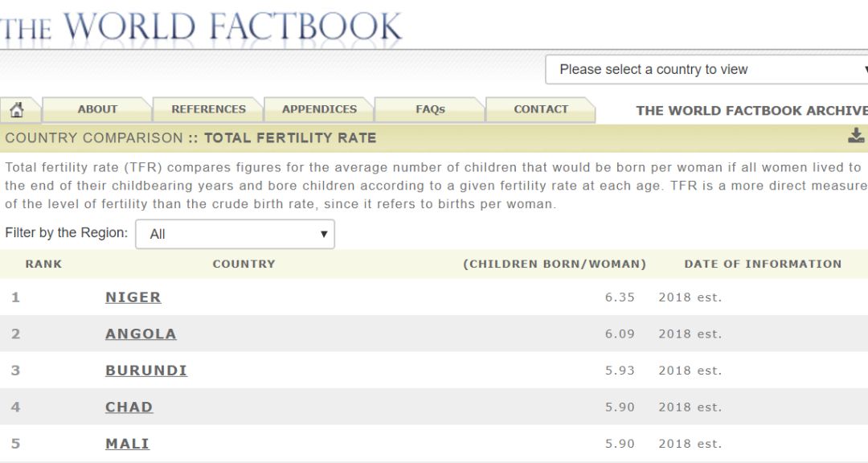Screen dimensions: 868x463
Task: Open the ABOUT tab
Action: pyautogui.click(x=97, y=109)
